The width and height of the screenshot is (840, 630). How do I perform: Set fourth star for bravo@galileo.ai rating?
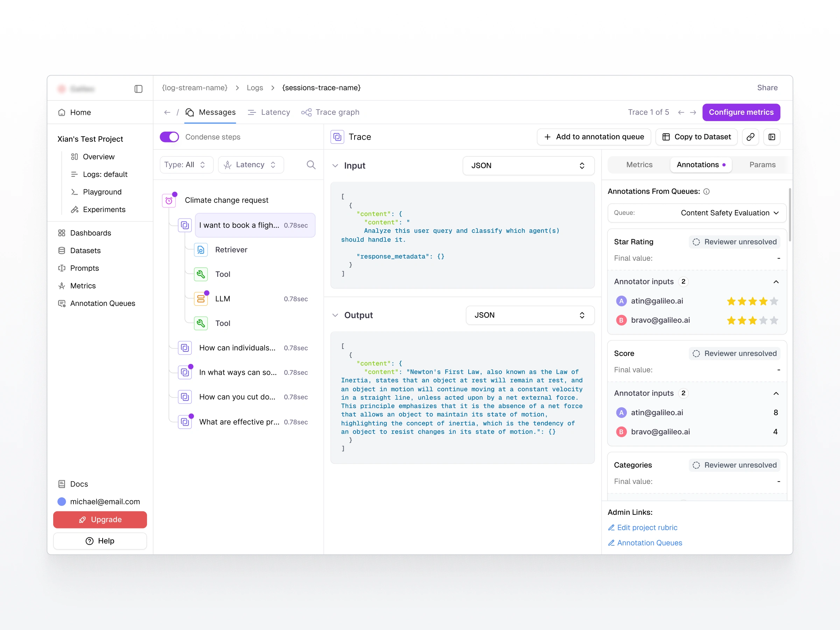point(763,320)
